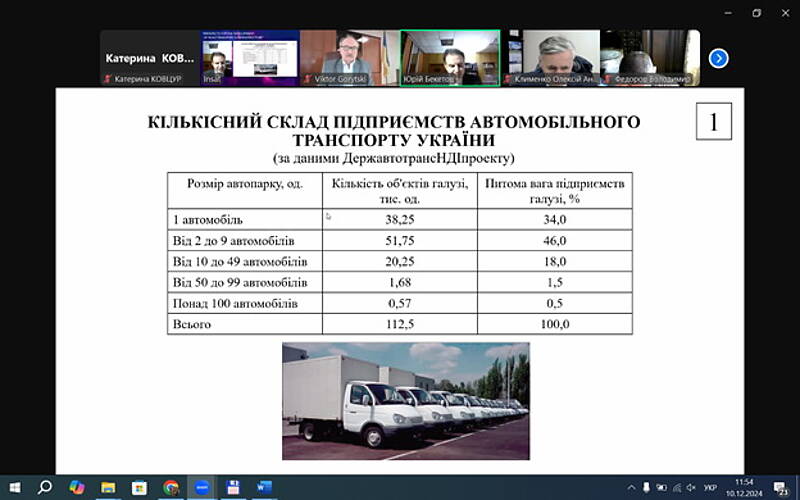Show next participants with blue arrow
The height and width of the screenshot is (500, 800).
[718, 58]
